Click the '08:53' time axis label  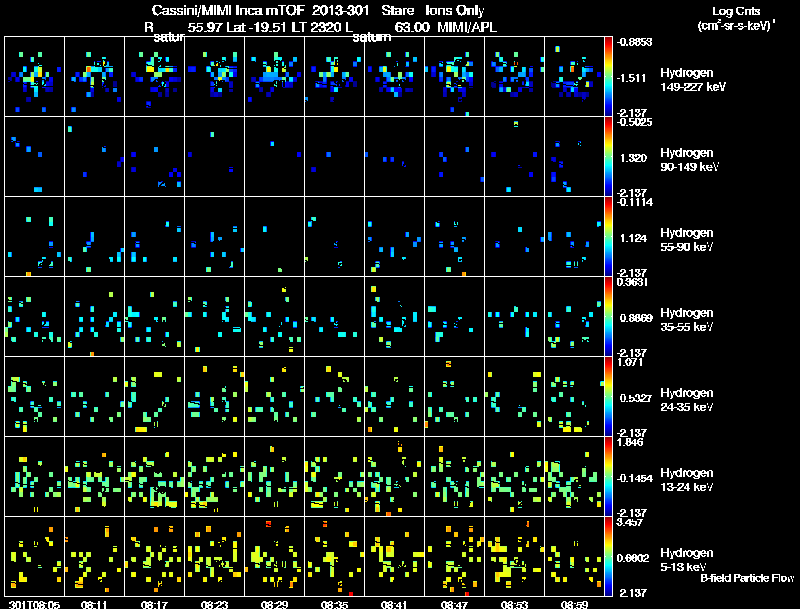pyautogui.click(x=514, y=604)
